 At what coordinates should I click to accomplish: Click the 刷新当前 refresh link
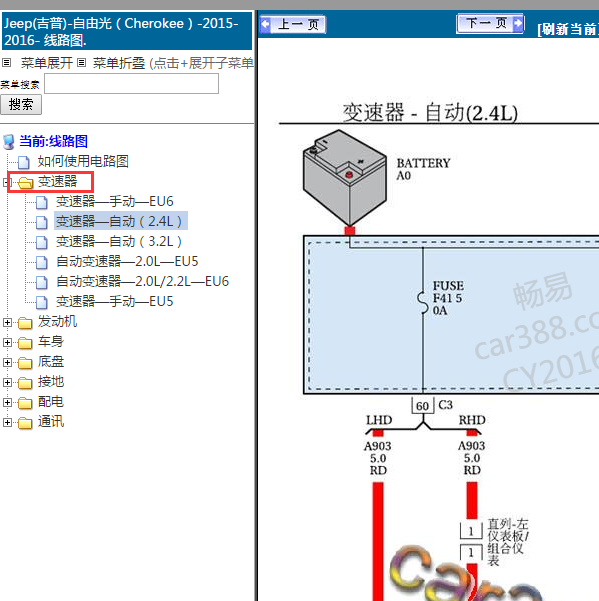coord(568,29)
